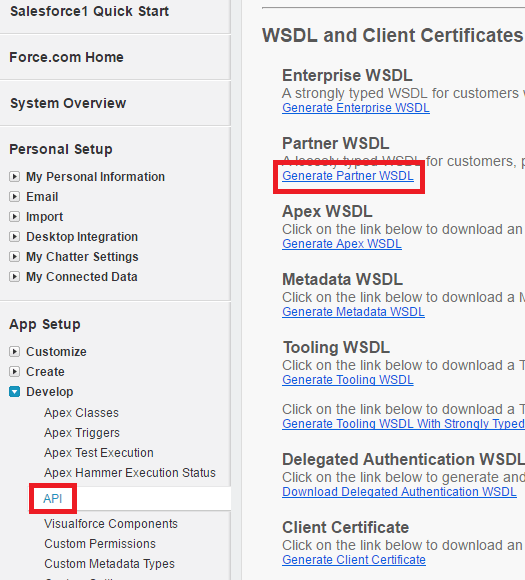Open My Personal Information label
This screenshot has width=525, height=580.
(95, 177)
